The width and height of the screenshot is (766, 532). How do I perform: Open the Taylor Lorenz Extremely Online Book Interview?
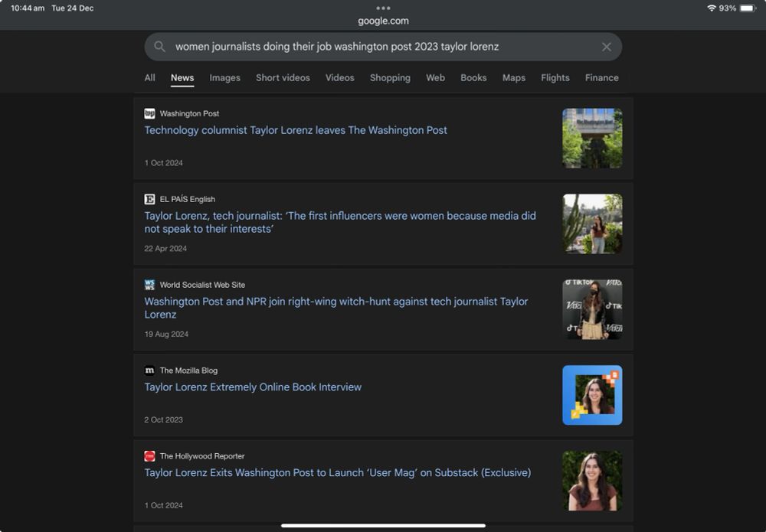pos(253,387)
